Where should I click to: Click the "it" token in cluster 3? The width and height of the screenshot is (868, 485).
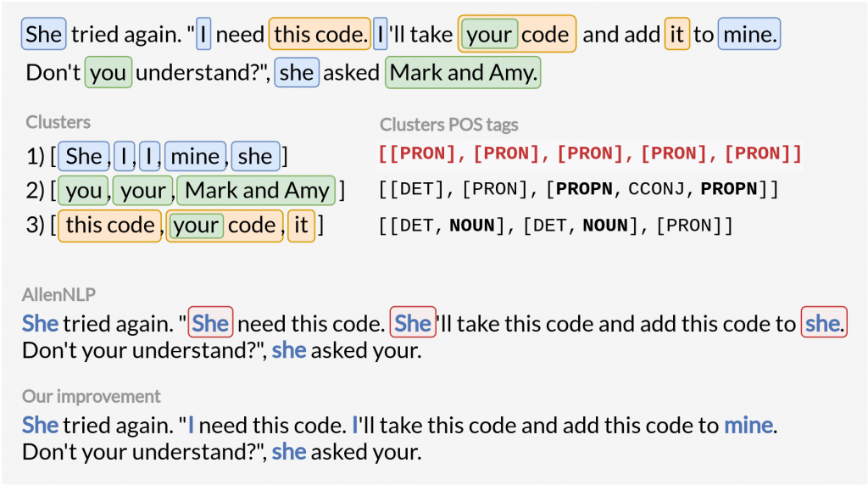coord(301,226)
